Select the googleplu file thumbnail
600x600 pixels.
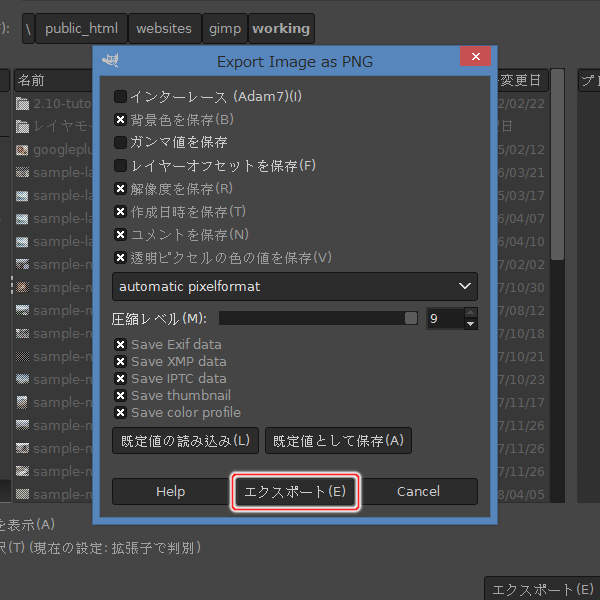pyautogui.click(x=22, y=150)
